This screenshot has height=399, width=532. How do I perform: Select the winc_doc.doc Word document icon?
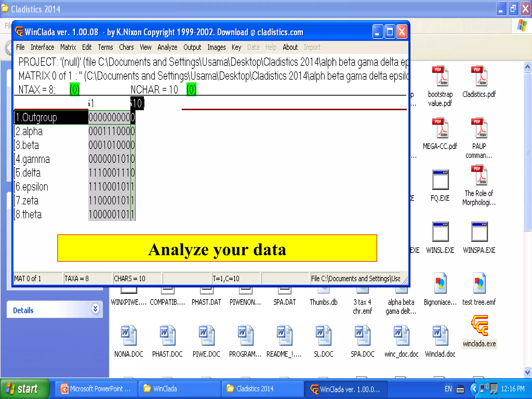point(401,335)
